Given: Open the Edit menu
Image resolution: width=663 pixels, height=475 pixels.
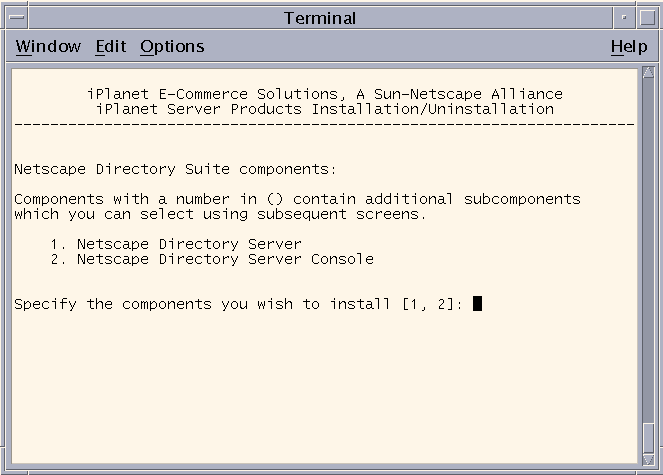Looking at the screenshot, I should pyautogui.click(x=111, y=47).
